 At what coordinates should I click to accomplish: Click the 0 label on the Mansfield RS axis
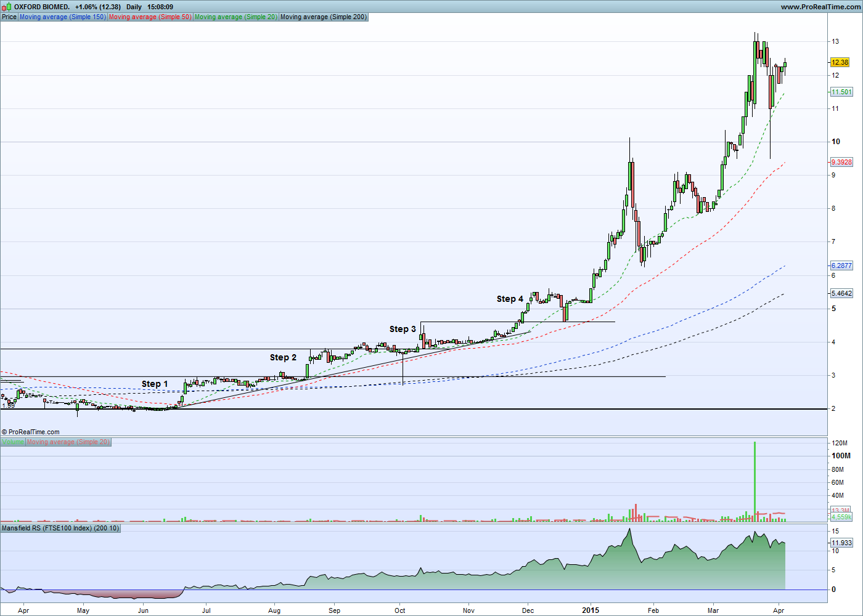coord(834,590)
